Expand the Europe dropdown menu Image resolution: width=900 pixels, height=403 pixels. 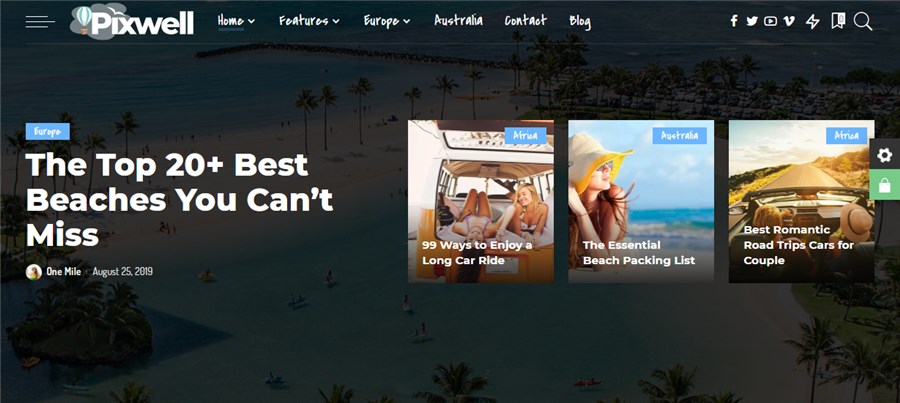387,21
